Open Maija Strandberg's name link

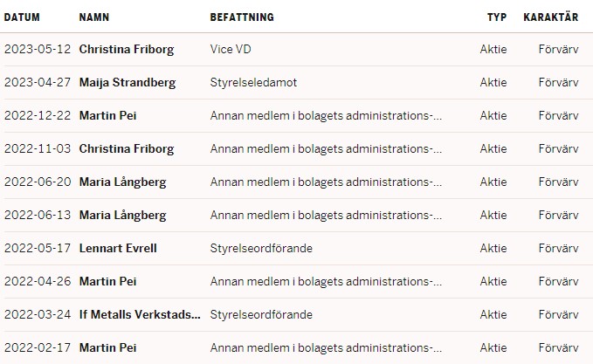[128, 83]
